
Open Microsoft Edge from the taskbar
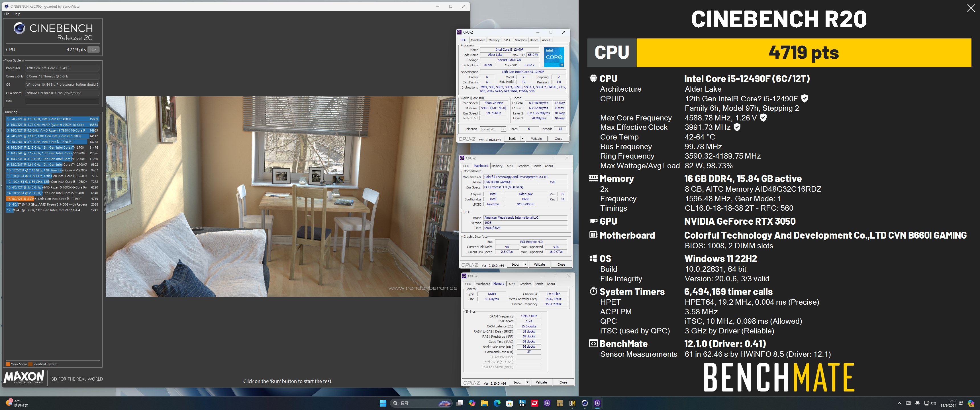[x=497, y=403]
